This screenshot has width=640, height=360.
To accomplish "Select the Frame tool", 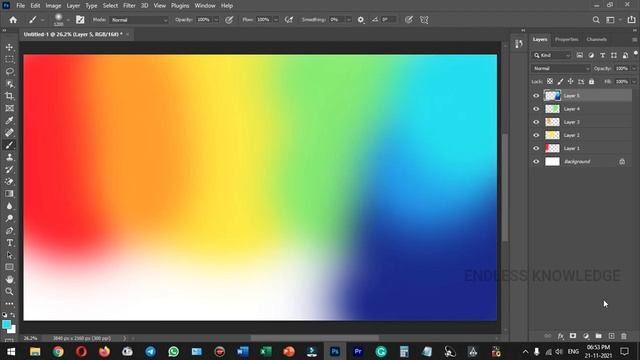I will [9, 109].
